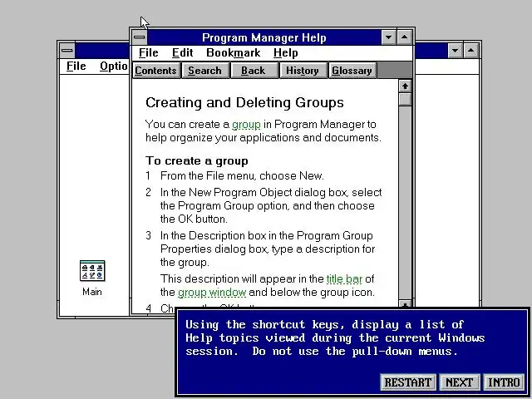Open the Program Manager control-menu box
This screenshot has height=399, width=532.
pos(67,51)
